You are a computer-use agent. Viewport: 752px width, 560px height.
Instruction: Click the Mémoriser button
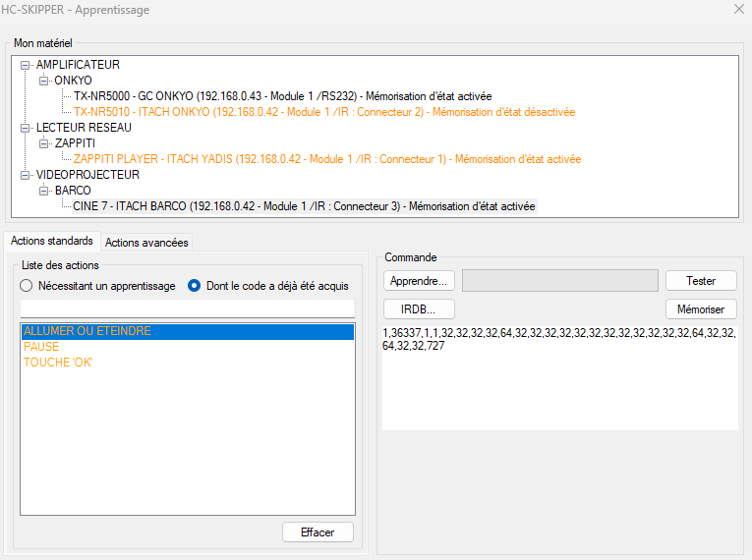point(701,309)
